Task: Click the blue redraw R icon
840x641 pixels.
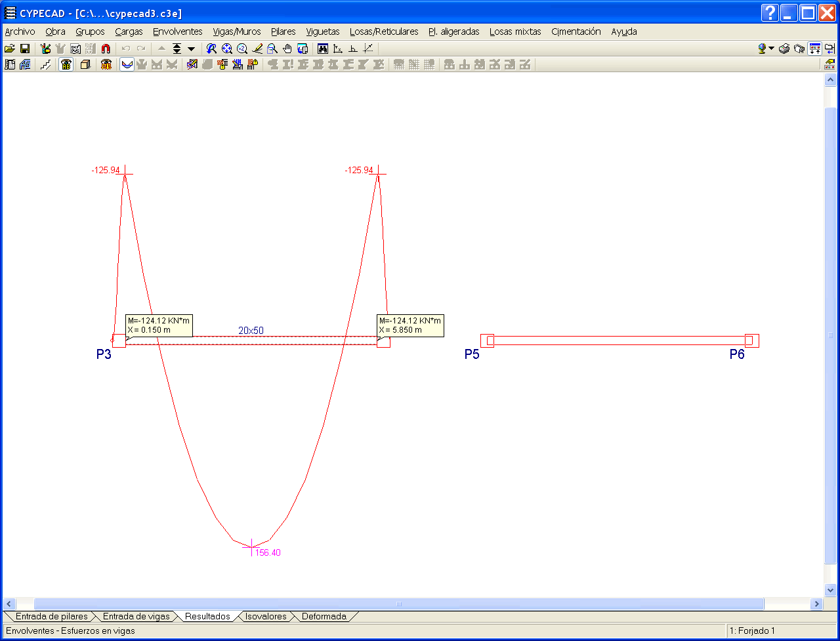Action: pyautogui.click(x=211, y=49)
